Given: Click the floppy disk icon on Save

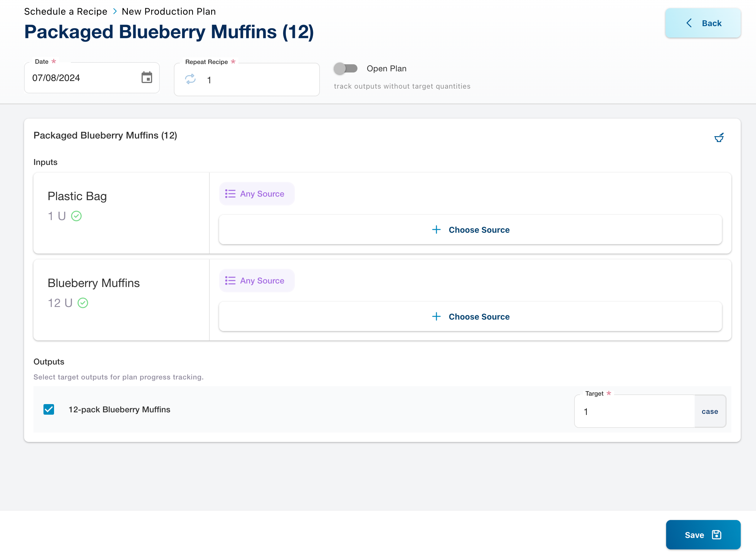Looking at the screenshot, I should pyautogui.click(x=717, y=535).
